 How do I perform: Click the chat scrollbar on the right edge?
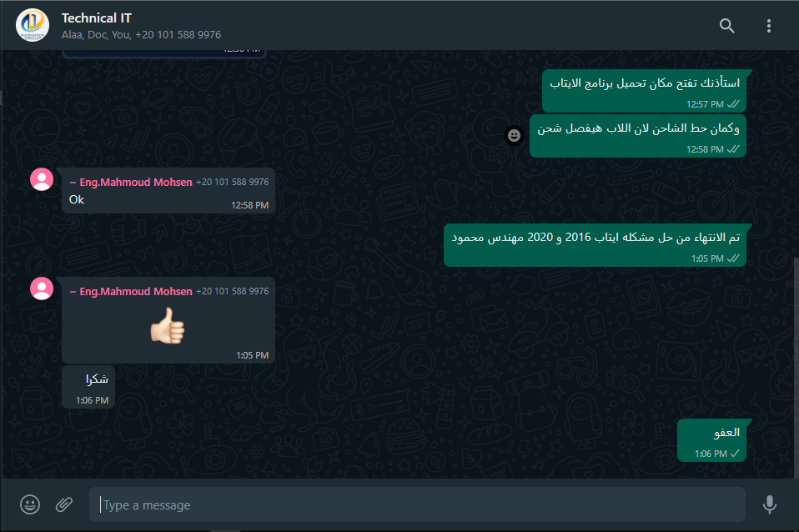(x=796, y=367)
